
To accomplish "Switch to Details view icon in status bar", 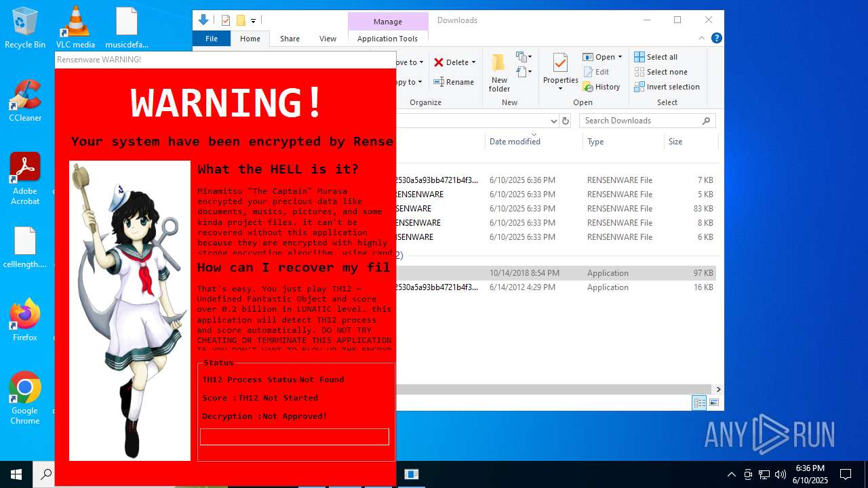I will click(699, 403).
